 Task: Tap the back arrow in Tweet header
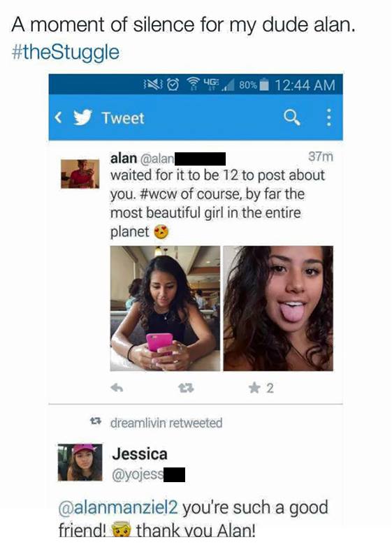[x=59, y=117]
